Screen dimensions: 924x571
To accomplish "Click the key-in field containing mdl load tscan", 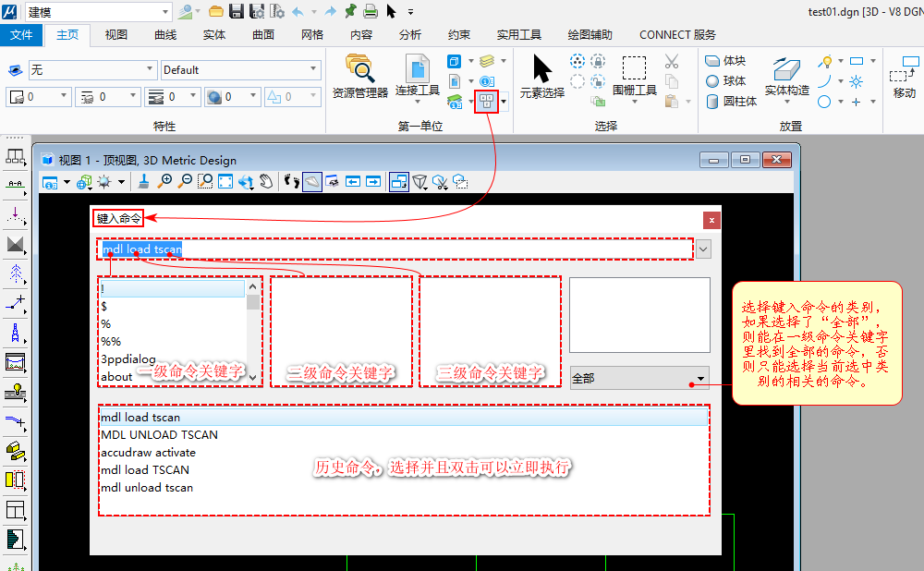I will (395, 249).
